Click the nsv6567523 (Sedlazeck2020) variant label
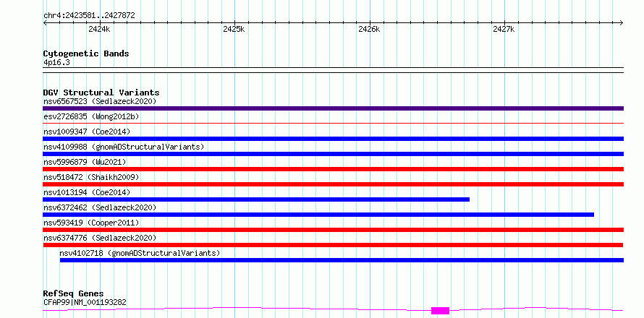This screenshot has height=318, width=644. click(x=100, y=101)
